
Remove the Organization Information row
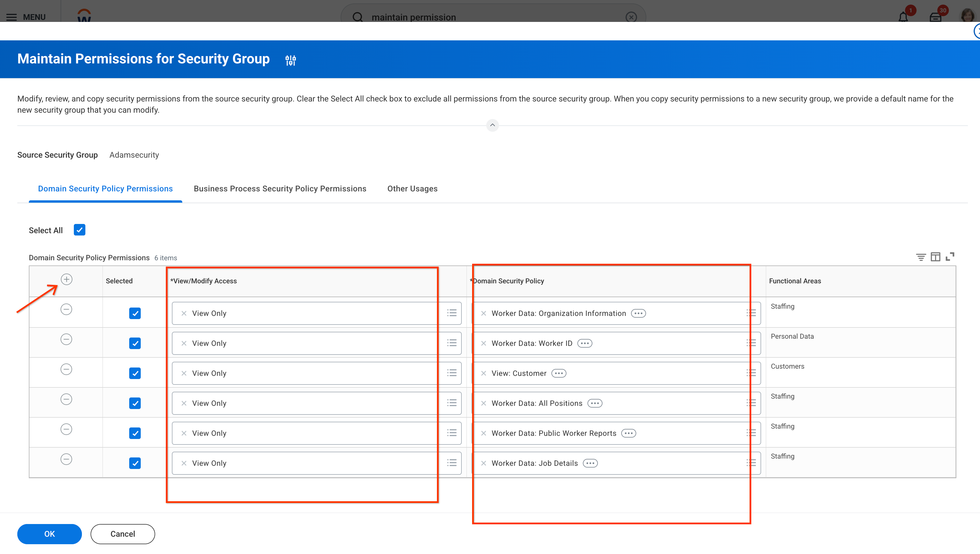[x=66, y=309]
